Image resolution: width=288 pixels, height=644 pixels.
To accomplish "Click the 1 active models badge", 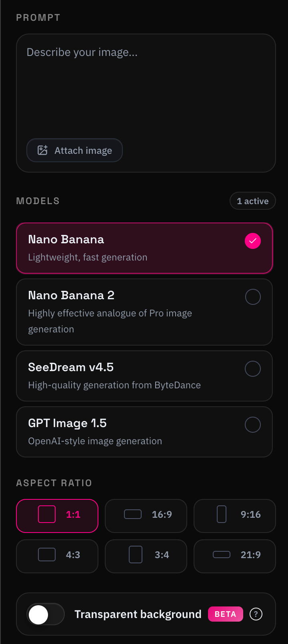I will 253,201.
